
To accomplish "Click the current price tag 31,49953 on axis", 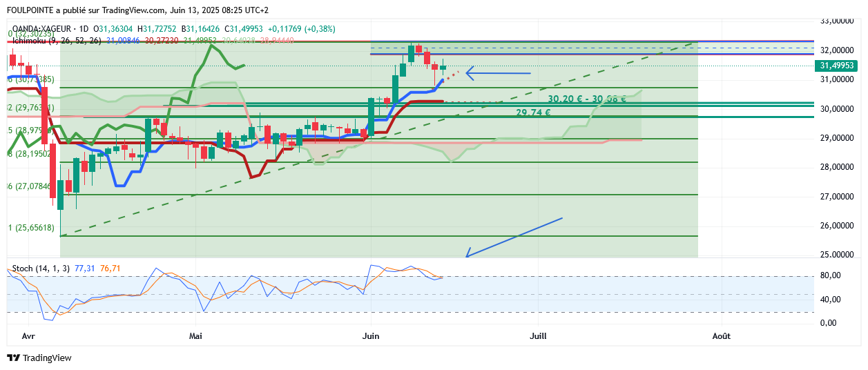I will (838, 66).
